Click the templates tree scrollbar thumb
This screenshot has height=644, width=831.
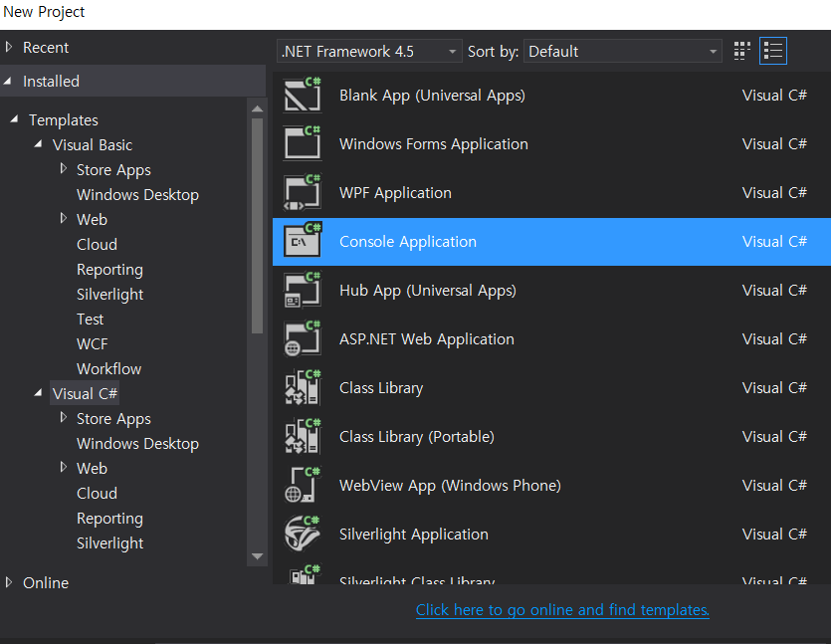click(x=258, y=226)
